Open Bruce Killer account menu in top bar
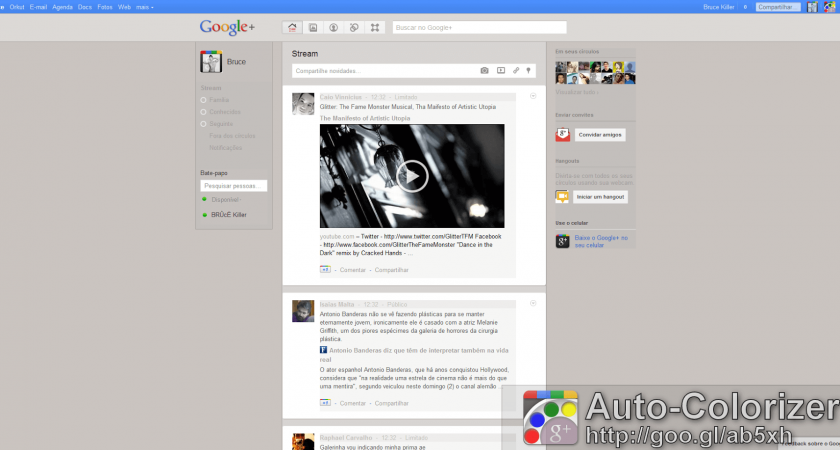Image resolution: width=840 pixels, height=450 pixels. 719,7
